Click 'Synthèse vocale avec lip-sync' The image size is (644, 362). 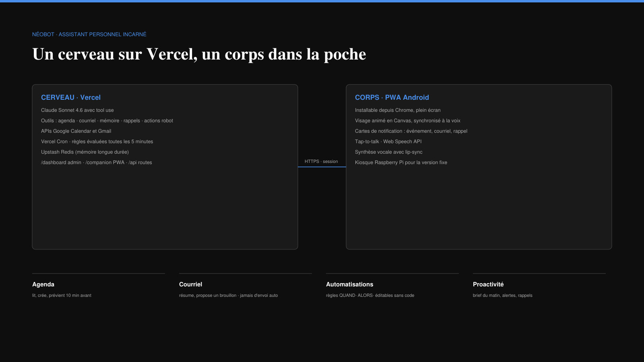389,152
